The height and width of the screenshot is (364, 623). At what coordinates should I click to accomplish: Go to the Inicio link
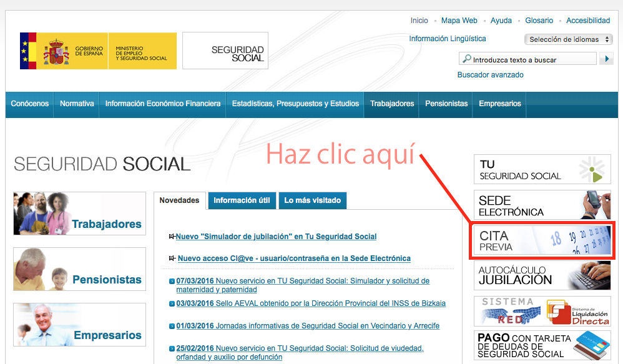pos(419,20)
